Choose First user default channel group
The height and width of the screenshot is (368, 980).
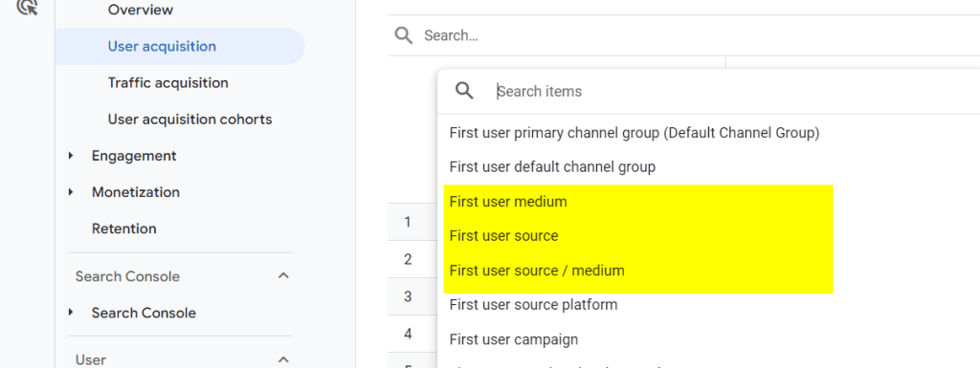(x=552, y=167)
